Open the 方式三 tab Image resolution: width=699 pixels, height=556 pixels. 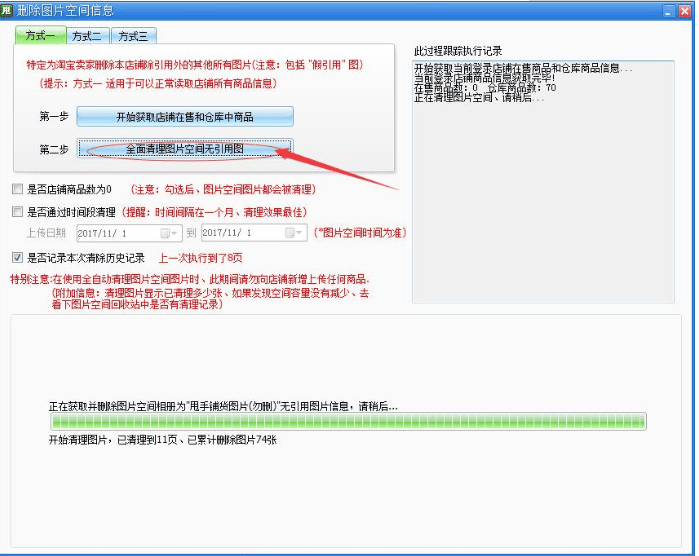click(x=133, y=36)
